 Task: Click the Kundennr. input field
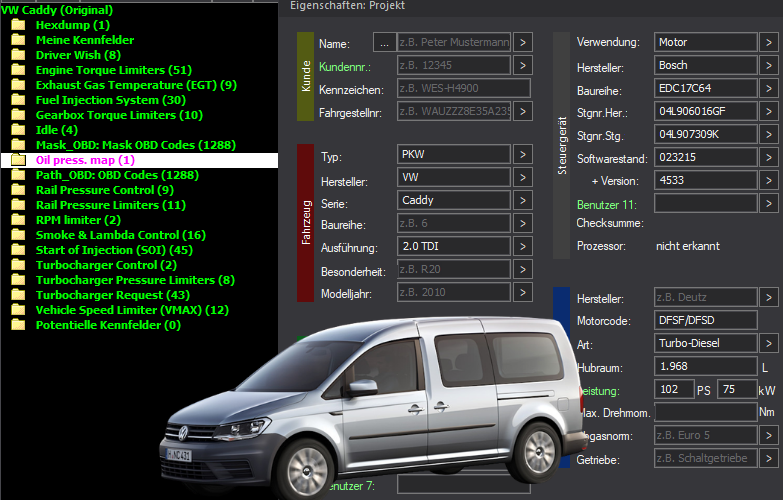pos(454,65)
